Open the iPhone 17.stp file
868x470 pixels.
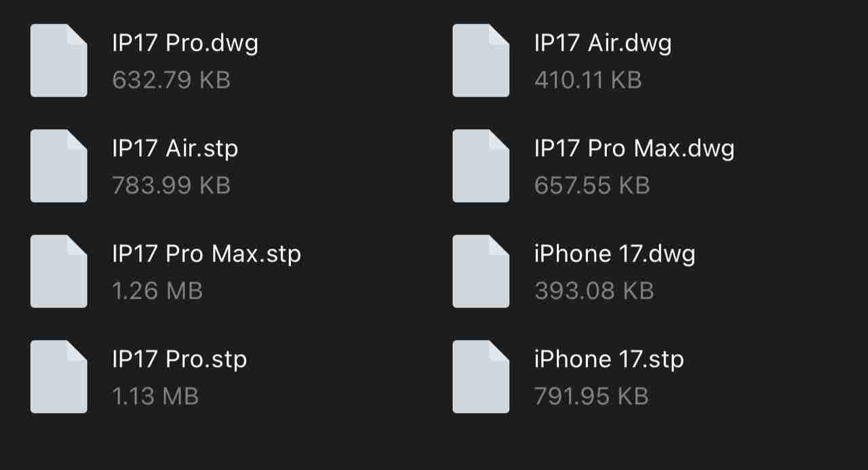click(609, 359)
